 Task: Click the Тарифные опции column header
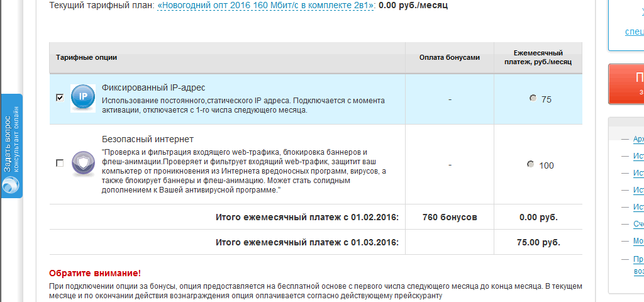[x=86, y=57]
